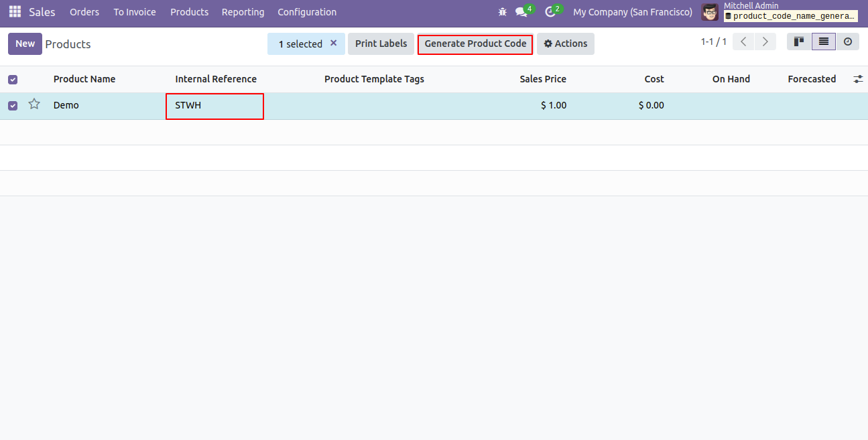The image size is (868, 440).
Task: Click the $ 0.00 cost cell
Action: coord(652,105)
